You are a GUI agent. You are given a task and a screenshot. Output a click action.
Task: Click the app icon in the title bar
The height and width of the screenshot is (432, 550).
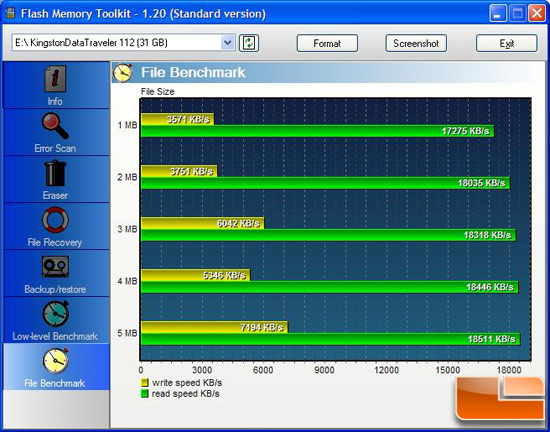[x=11, y=13]
